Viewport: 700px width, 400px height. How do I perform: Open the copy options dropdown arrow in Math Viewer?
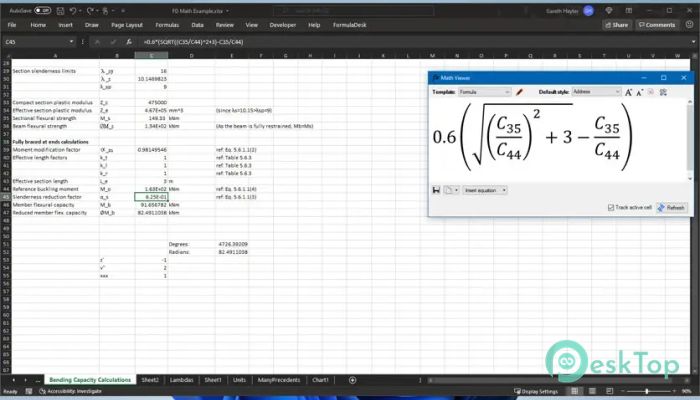[456, 191]
